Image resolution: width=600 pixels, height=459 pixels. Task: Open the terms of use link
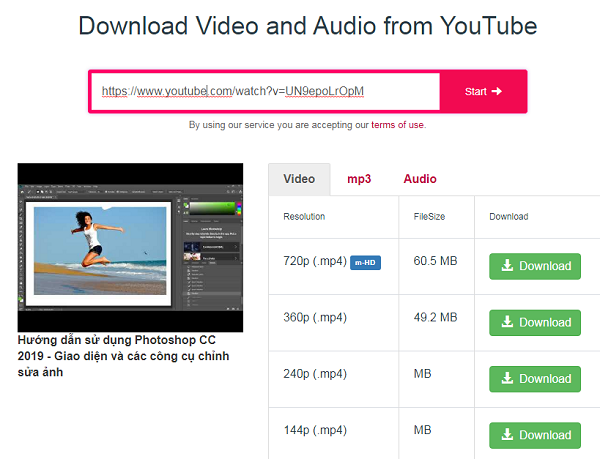[x=397, y=125]
